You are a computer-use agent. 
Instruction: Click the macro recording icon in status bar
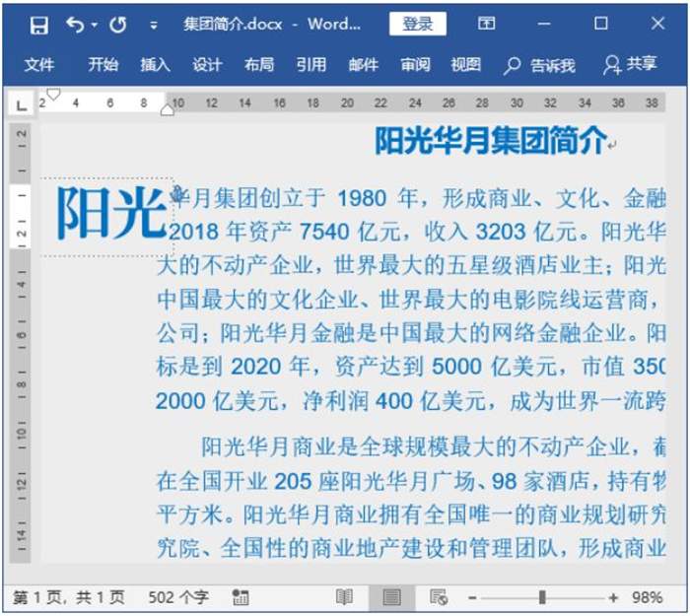point(241,597)
